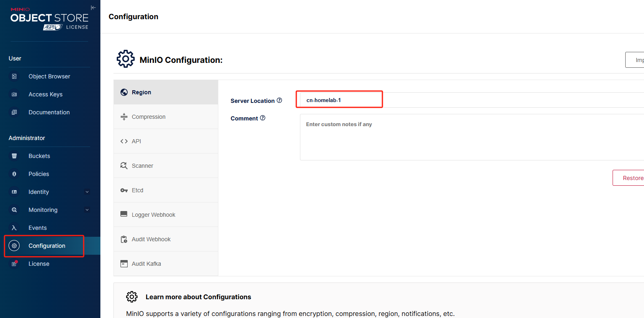The image size is (644, 318).
Task: Click the License icon with red dot
Action: (14, 264)
